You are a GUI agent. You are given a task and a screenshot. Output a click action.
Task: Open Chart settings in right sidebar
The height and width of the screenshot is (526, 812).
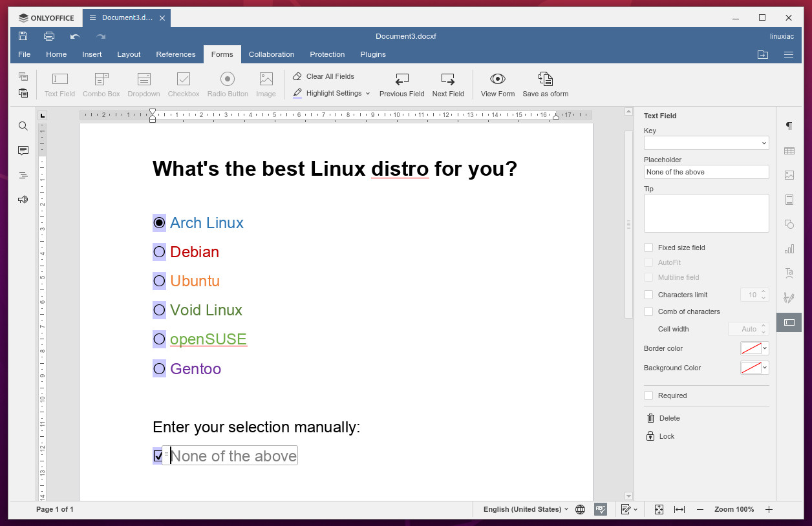pyautogui.click(x=789, y=249)
